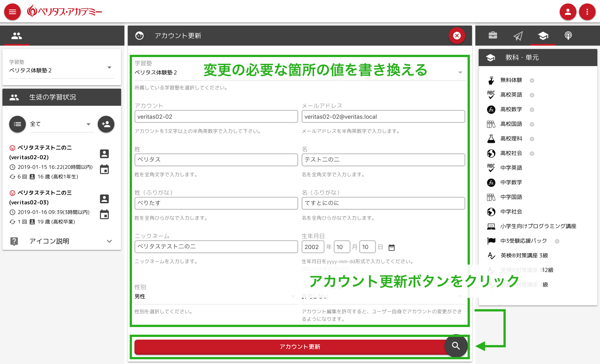Click the 名 input field
Screen dimensions: 600x364
click(383, 160)
